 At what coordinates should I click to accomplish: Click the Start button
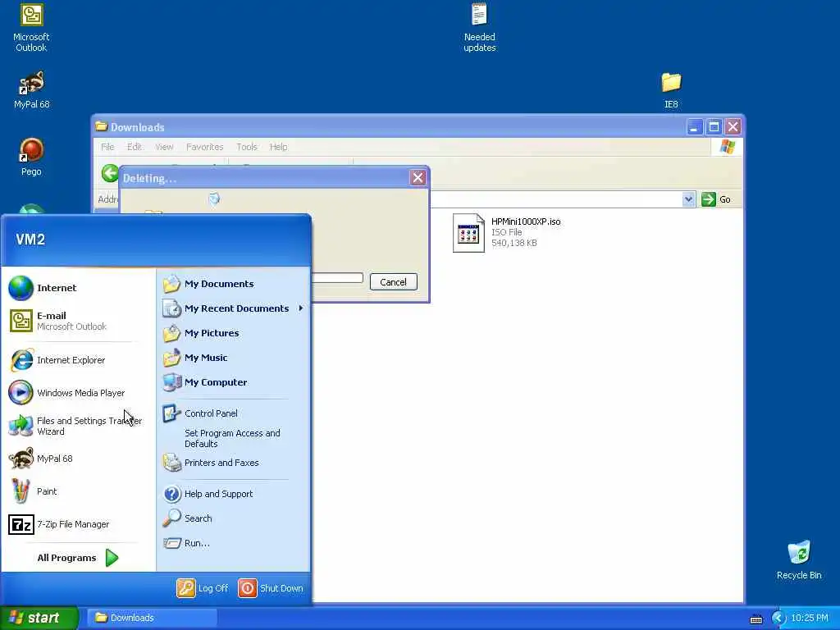tap(39, 618)
